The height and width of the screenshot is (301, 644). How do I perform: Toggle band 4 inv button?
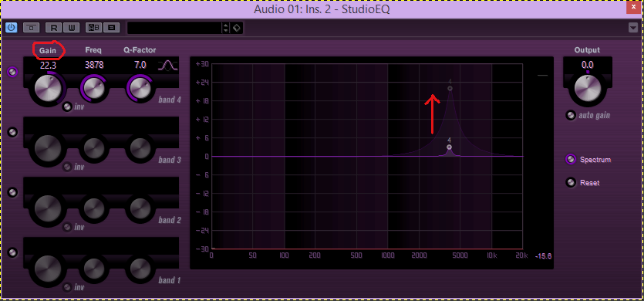(67, 107)
